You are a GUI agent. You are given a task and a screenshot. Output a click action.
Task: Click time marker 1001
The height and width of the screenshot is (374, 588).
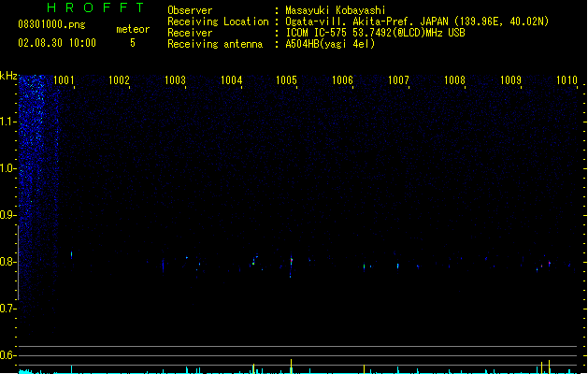[64, 80]
